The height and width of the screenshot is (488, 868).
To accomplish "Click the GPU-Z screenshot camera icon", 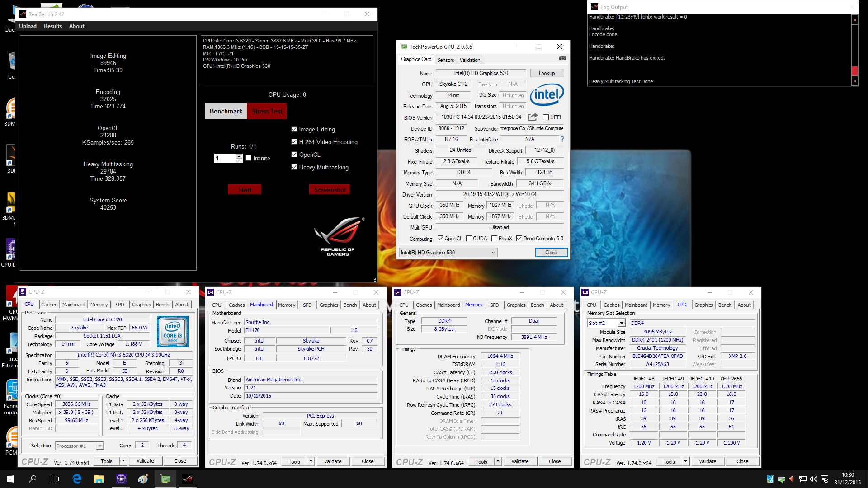I will click(562, 58).
